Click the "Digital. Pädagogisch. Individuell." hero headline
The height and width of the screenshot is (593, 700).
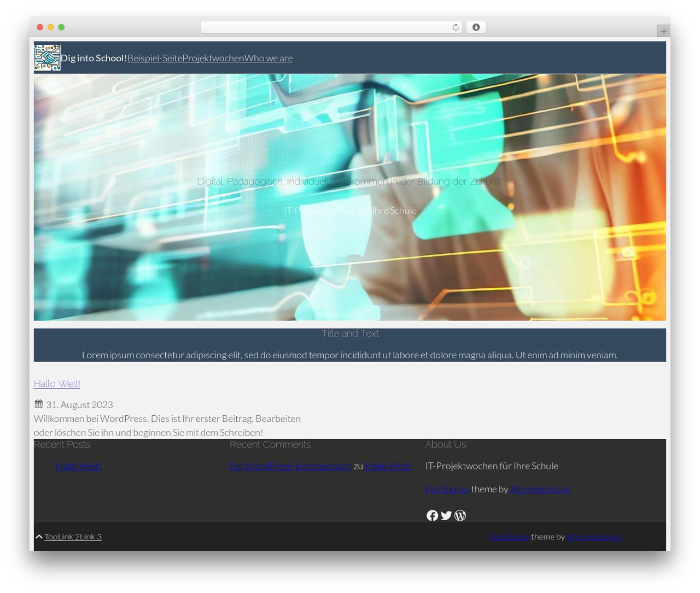pyautogui.click(x=349, y=181)
